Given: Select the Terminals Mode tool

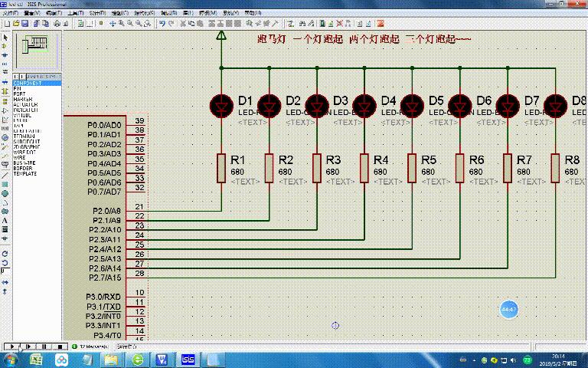Looking at the screenshot, I should pyautogui.click(x=5, y=102).
